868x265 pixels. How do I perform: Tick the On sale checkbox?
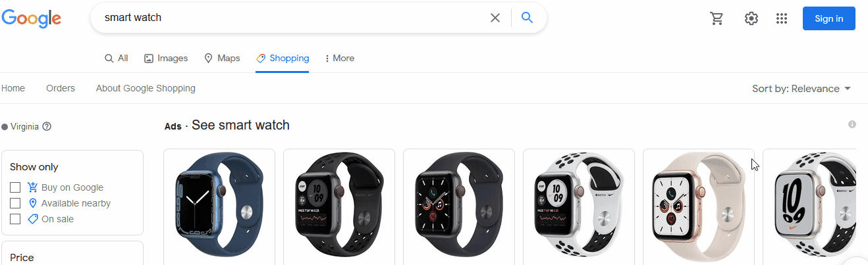15,219
